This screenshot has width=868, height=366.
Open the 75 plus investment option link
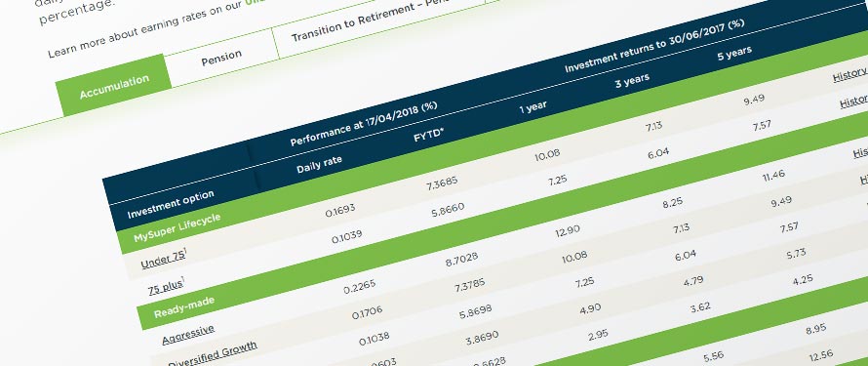pos(166,287)
